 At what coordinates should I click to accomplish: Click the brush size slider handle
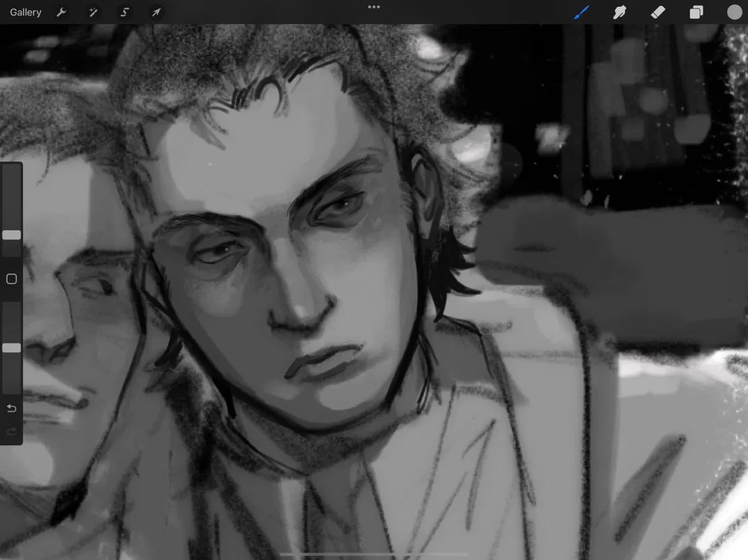tap(11, 235)
